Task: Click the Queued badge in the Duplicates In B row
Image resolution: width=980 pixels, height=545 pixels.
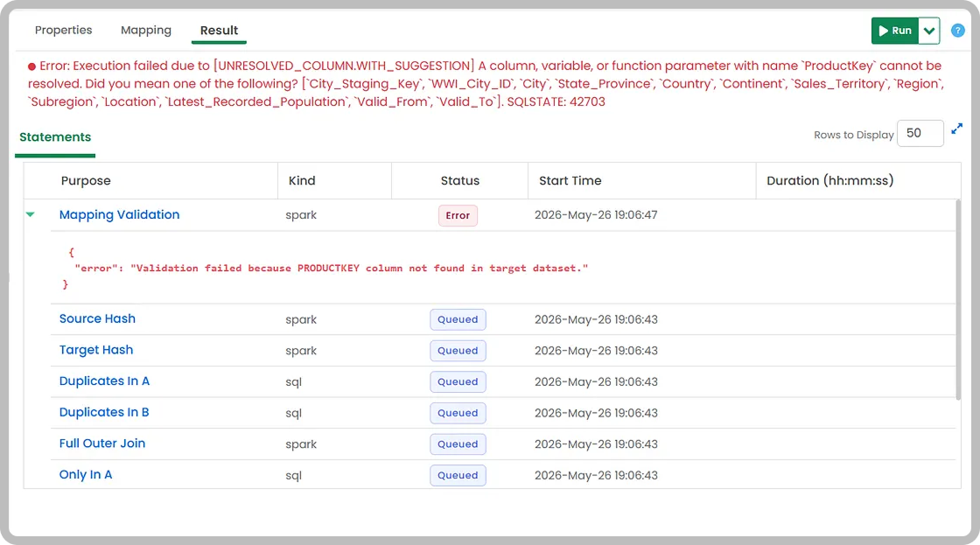Action: click(458, 413)
